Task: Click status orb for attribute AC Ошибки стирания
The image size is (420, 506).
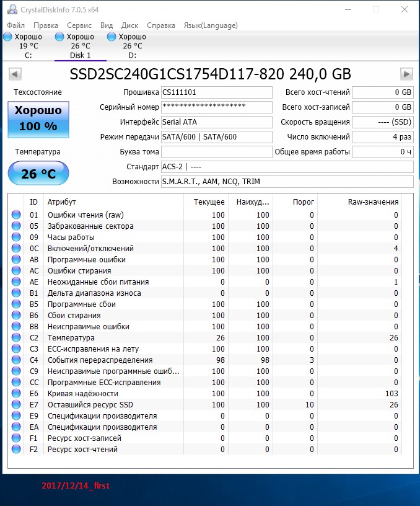Action: [16, 270]
